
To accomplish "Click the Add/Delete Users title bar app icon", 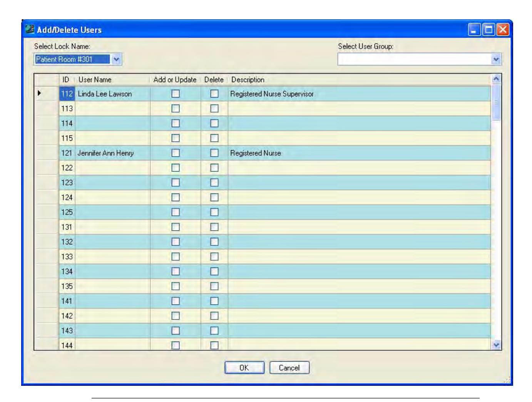I will coord(29,30).
